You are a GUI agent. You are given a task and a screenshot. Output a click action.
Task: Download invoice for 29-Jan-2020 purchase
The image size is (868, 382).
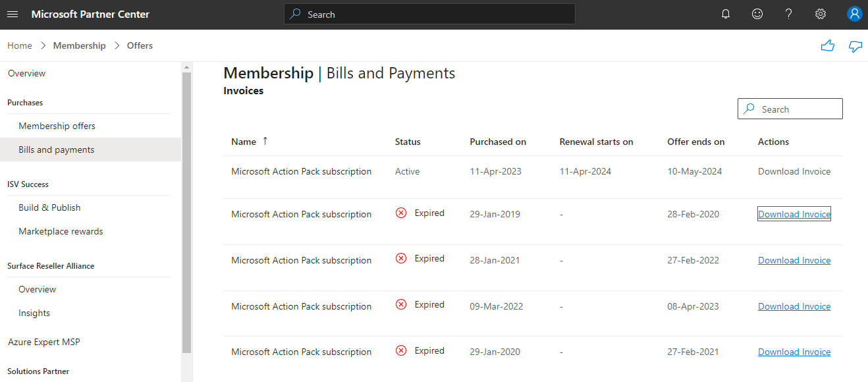coord(794,352)
